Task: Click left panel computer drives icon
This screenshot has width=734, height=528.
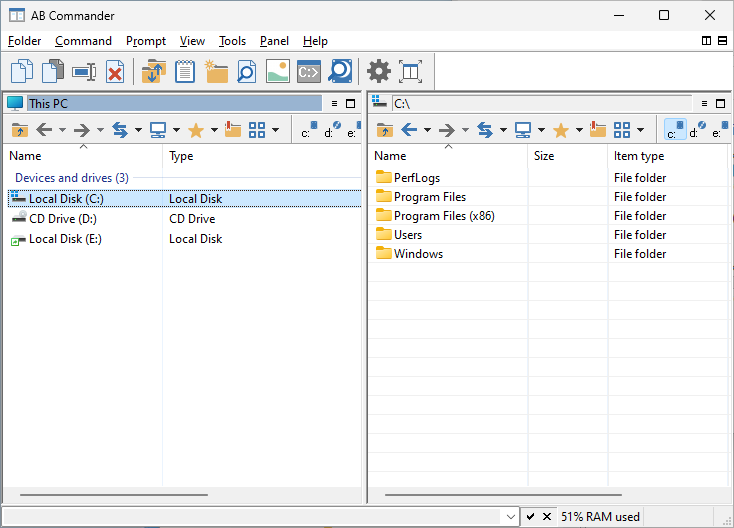Action: pos(158,130)
